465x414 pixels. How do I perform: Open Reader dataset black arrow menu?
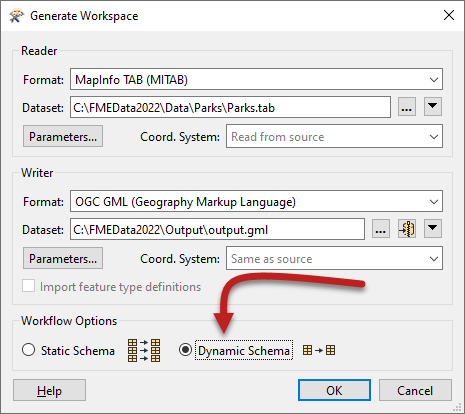(x=433, y=107)
